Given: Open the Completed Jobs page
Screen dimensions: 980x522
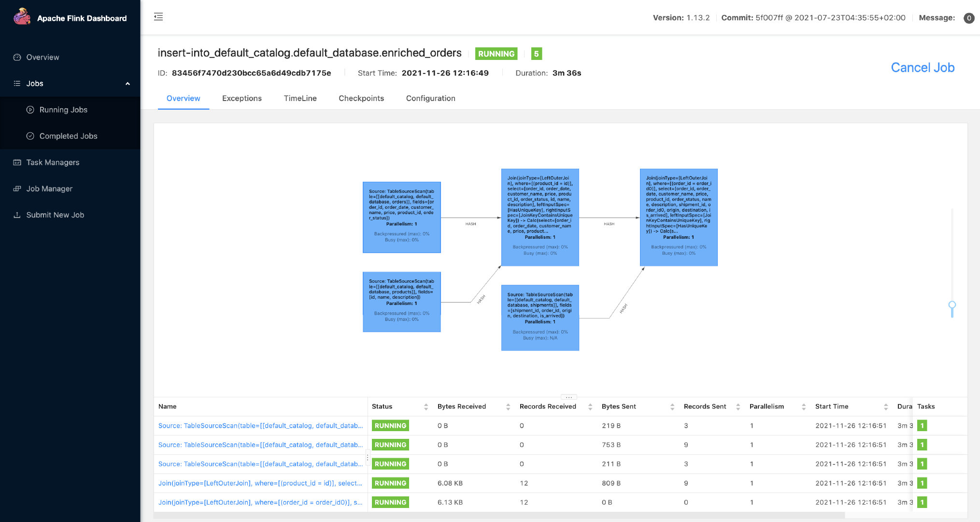Looking at the screenshot, I should click(x=68, y=136).
